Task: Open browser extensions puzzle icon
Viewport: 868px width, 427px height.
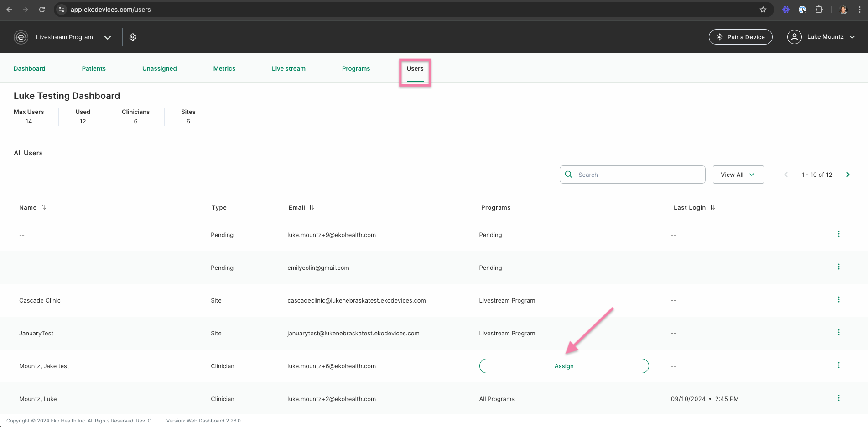Action: pyautogui.click(x=819, y=9)
